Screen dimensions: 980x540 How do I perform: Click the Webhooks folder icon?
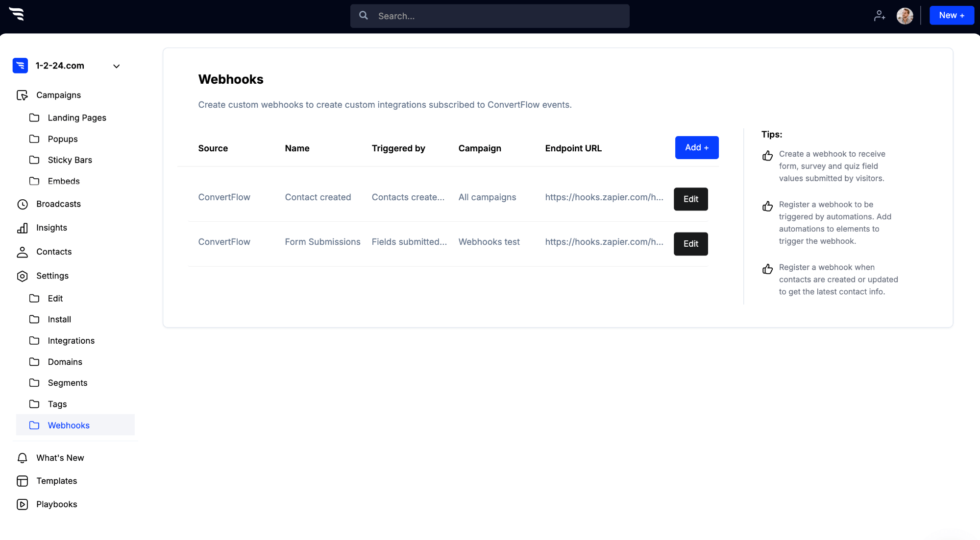[x=34, y=425]
